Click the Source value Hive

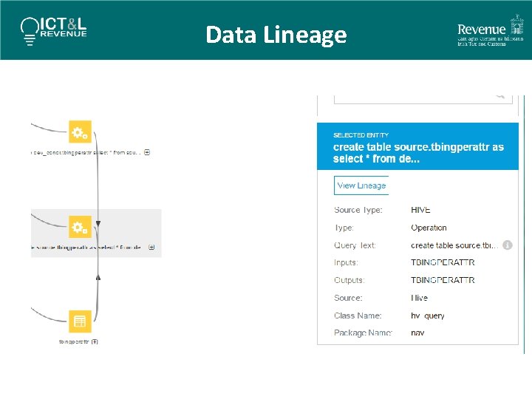click(419, 298)
